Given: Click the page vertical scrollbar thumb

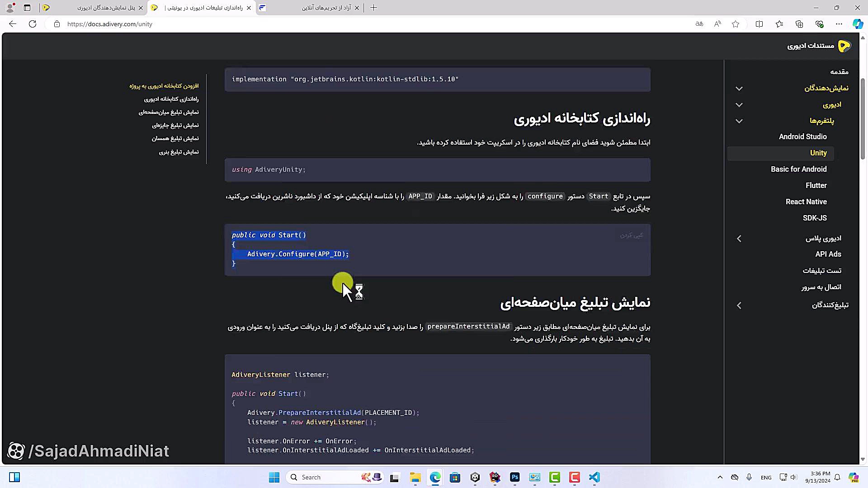Looking at the screenshot, I should tap(863, 118).
